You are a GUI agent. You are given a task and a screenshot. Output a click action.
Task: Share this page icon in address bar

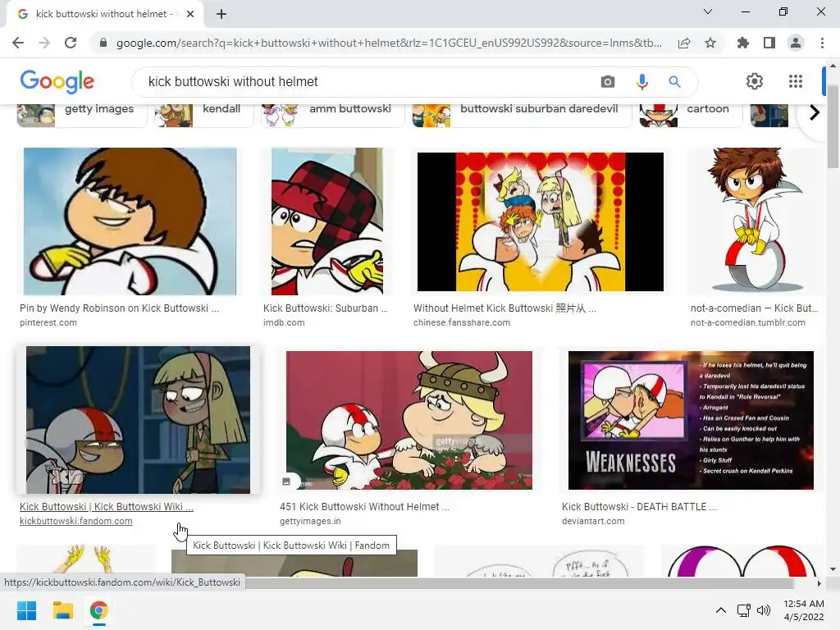684,43
